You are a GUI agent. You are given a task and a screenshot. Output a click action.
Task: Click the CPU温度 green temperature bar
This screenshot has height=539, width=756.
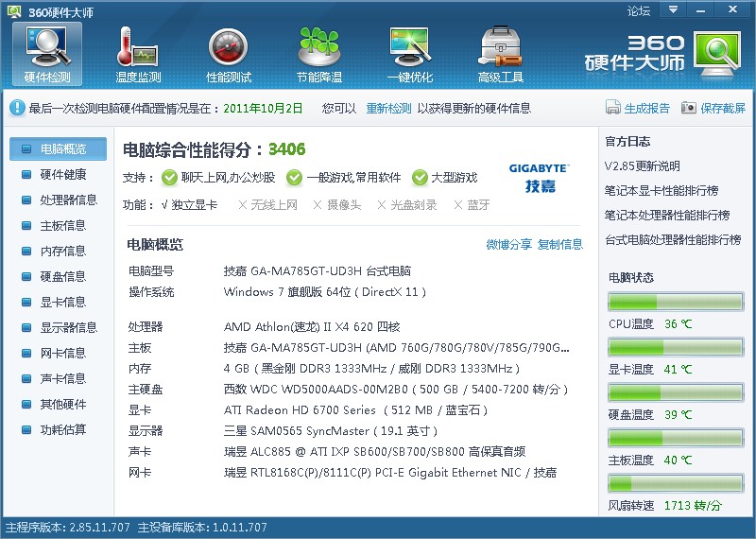click(676, 303)
